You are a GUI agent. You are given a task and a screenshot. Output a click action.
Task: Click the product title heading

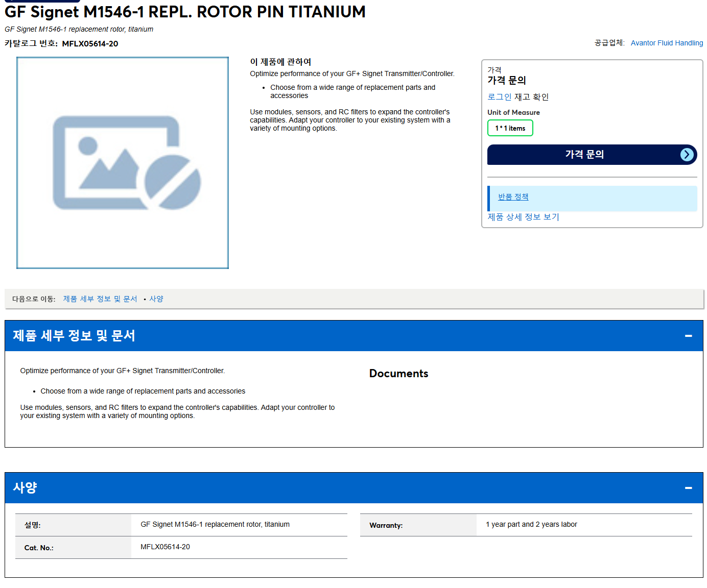click(185, 11)
